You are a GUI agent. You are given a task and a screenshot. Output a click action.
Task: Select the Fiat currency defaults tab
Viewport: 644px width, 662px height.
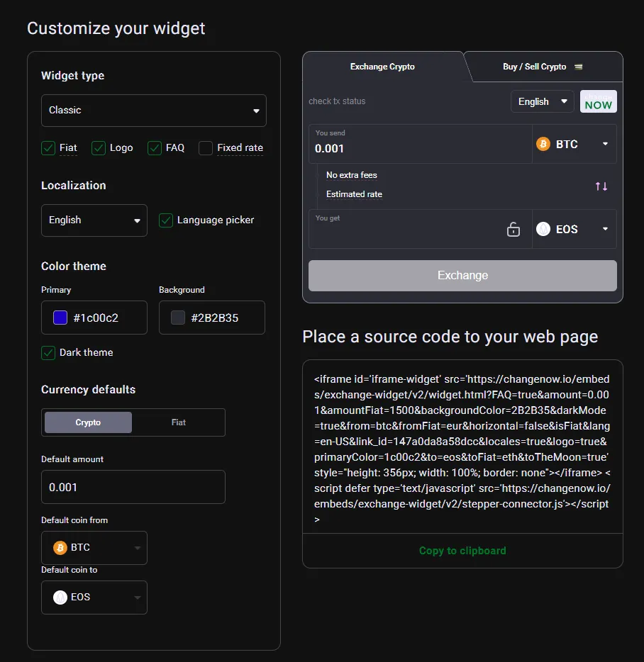[178, 422]
